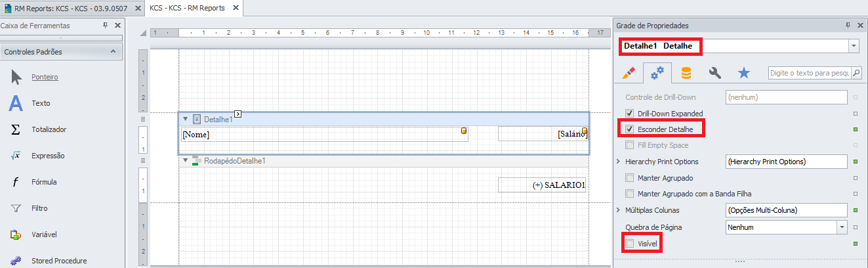Select the Expressão tool icon
Screen dimensions: 868x268
pos(16,156)
